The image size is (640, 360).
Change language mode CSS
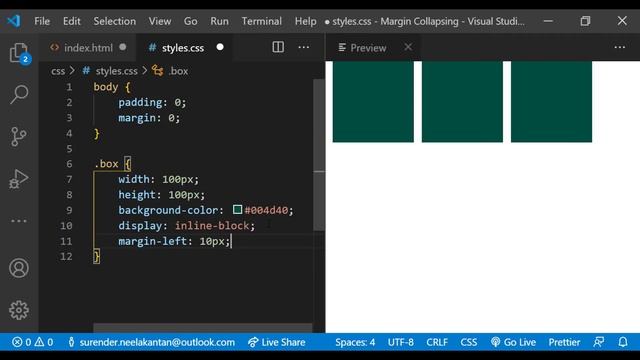coord(469,342)
